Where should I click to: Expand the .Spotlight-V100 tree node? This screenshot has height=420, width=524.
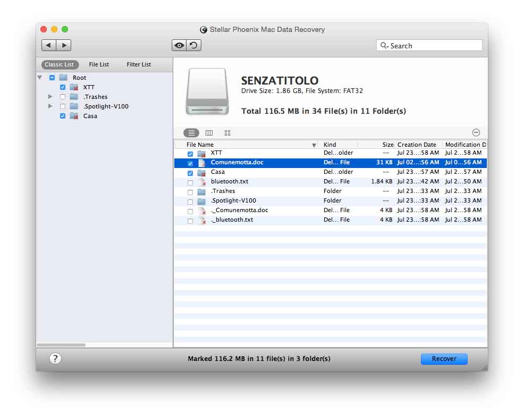click(x=50, y=106)
